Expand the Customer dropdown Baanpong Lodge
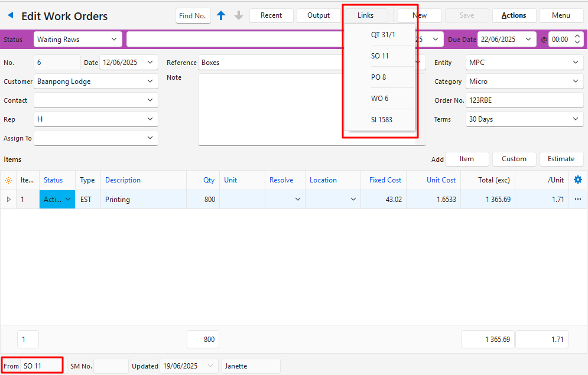Viewport: 588px width, 375px height. tap(150, 81)
